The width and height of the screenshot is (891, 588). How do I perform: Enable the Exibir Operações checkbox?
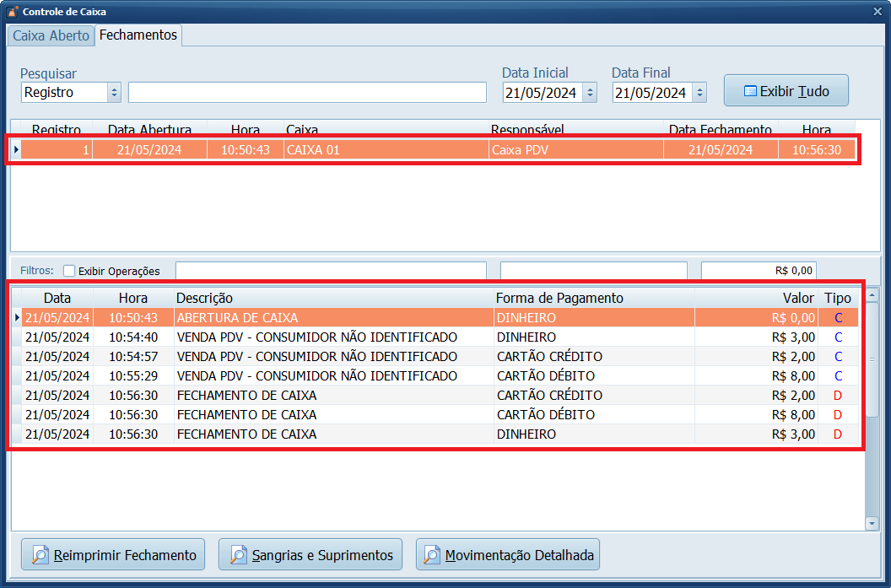69,271
